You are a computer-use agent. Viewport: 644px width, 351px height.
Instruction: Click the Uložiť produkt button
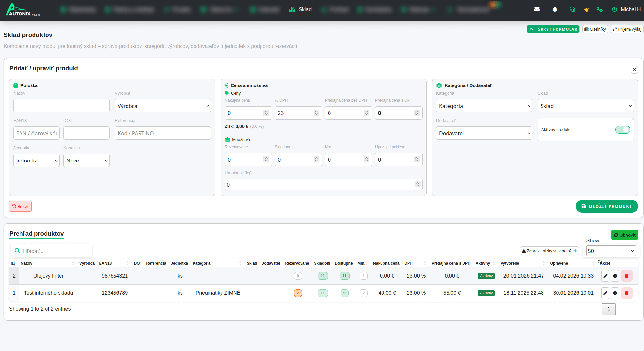tap(607, 206)
